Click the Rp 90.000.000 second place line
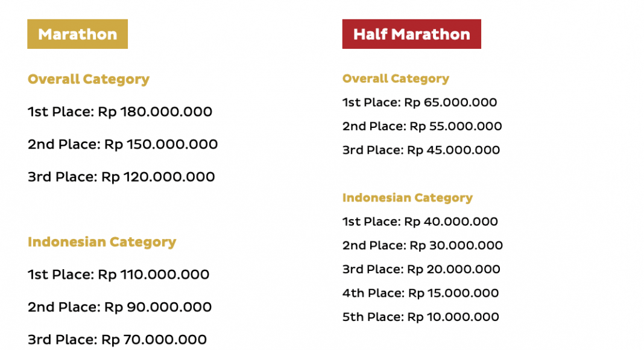This screenshot has height=350, width=644. [119, 307]
